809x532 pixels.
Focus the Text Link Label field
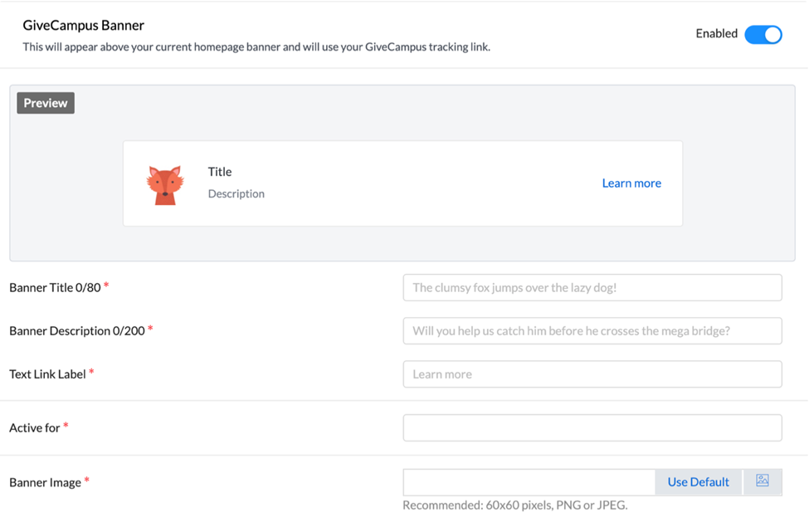pyautogui.click(x=592, y=374)
